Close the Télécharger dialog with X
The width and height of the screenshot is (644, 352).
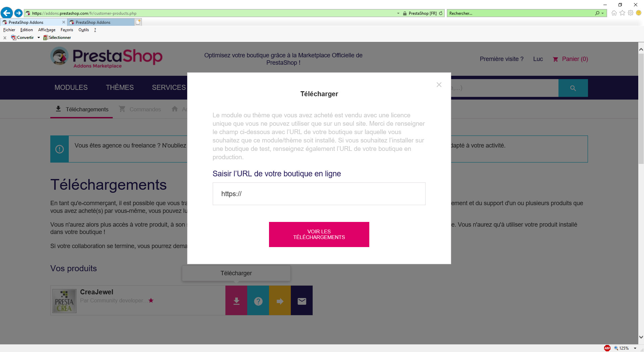439,85
